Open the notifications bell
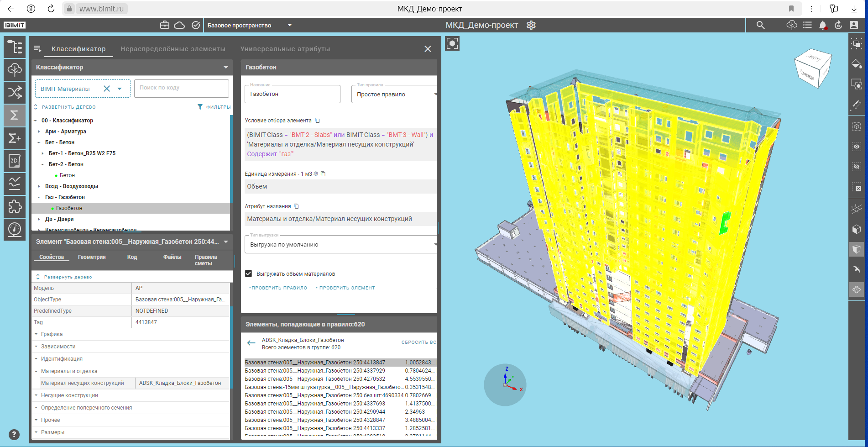 tap(823, 25)
